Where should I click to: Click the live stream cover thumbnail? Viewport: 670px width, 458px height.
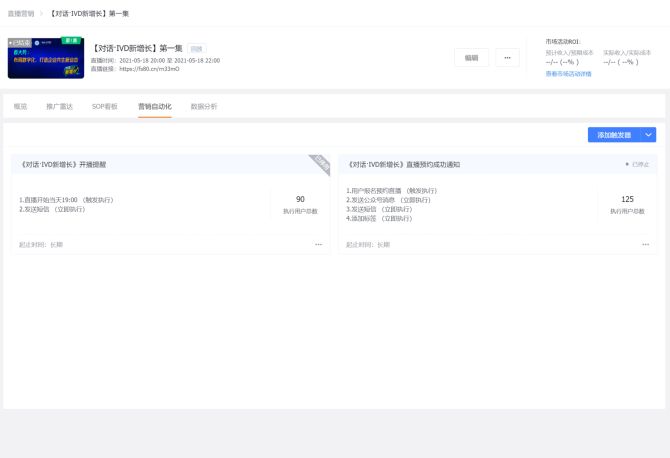click(x=45, y=58)
